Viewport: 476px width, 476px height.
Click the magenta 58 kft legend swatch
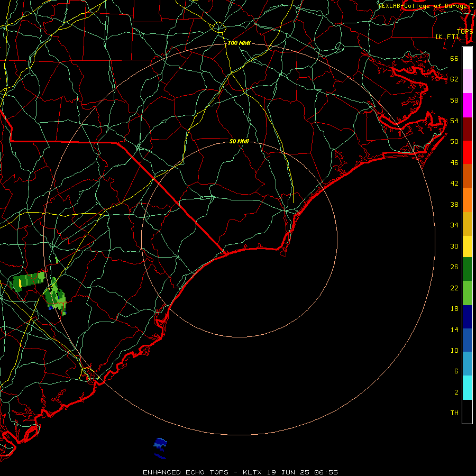click(x=467, y=105)
